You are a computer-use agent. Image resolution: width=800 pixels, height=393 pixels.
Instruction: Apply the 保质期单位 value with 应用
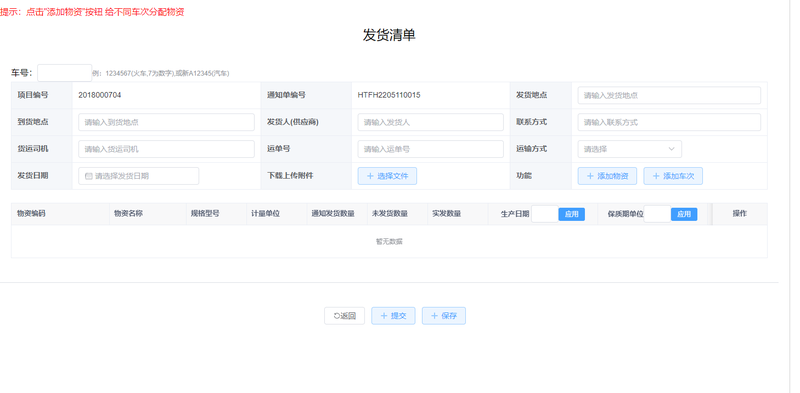684,214
